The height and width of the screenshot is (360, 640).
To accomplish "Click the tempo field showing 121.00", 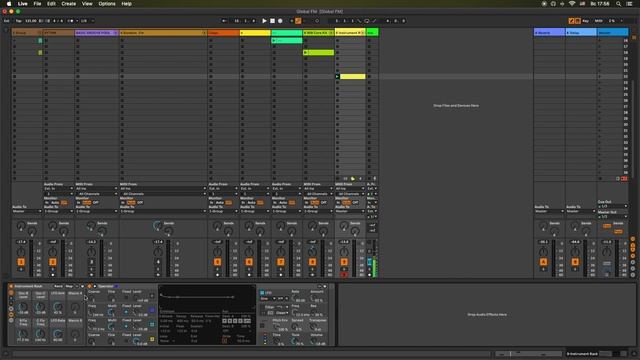I will (31, 21).
